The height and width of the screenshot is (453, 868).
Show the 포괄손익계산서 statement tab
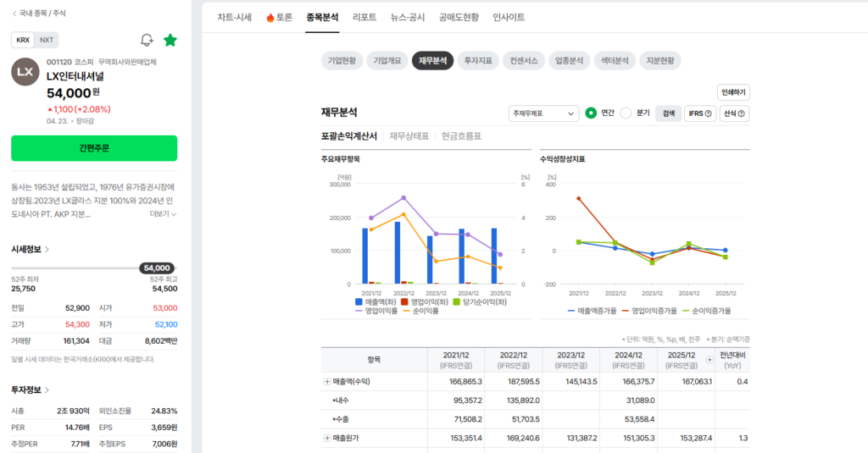348,136
